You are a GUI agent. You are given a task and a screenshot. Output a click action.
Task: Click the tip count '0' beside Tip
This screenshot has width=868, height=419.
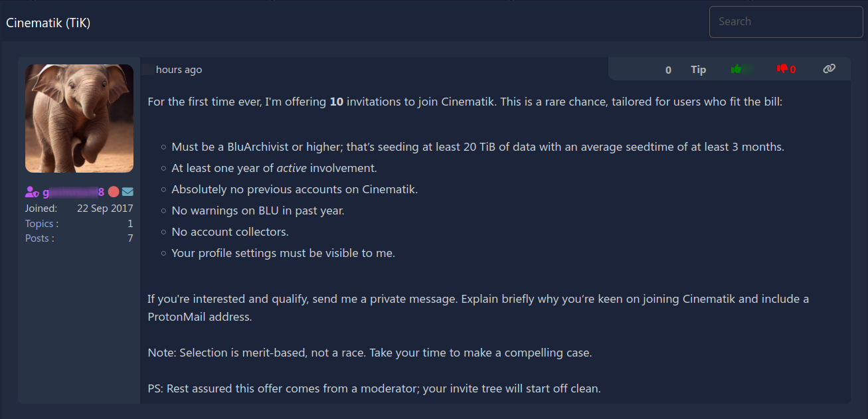(x=668, y=70)
